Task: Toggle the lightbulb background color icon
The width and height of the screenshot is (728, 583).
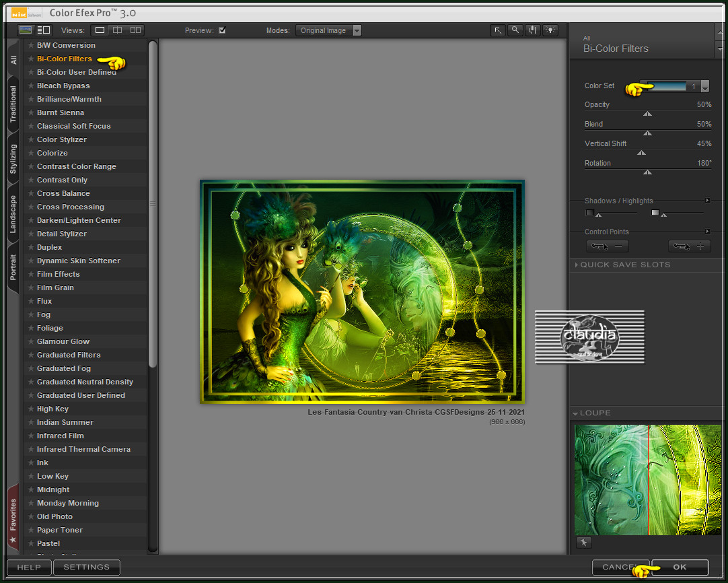Action: (x=550, y=30)
